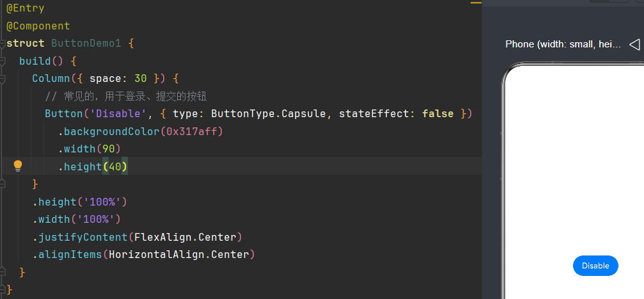The image size is (644, 299).
Task: Click ButtonType.Capsule in the Button call
Action: (x=269, y=113)
